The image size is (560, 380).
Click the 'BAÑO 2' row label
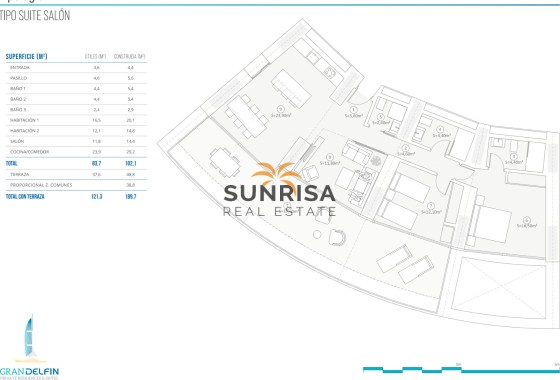pyautogui.click(x=18, y=99)
